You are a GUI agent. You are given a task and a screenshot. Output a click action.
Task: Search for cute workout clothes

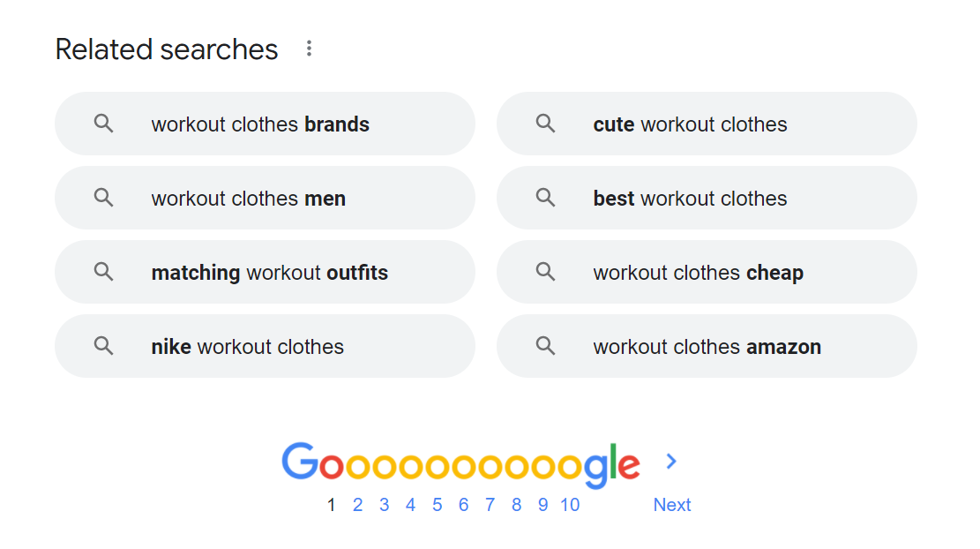[690, 124]
